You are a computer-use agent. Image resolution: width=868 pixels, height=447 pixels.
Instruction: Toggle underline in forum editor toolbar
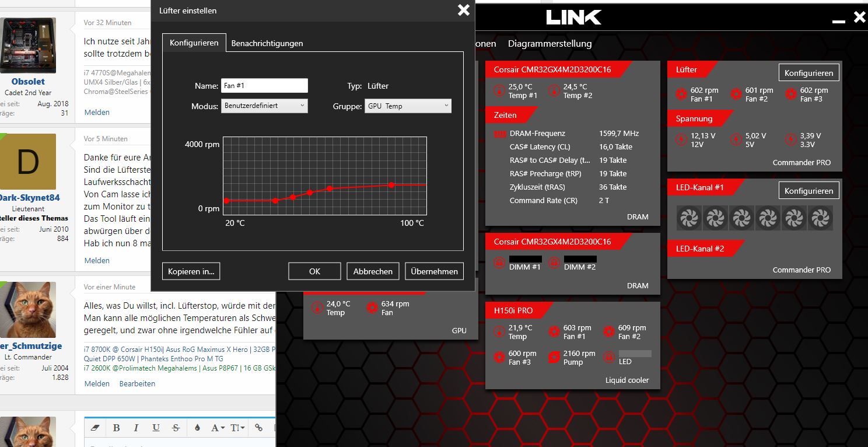pyautogui.click(x=156, y=428)
